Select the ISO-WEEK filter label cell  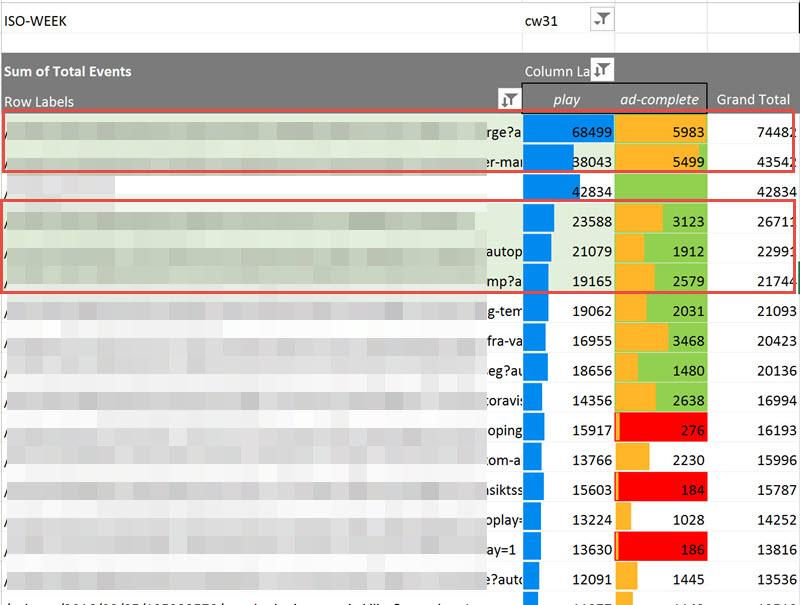pyautogui.click(x=36, y=20)
